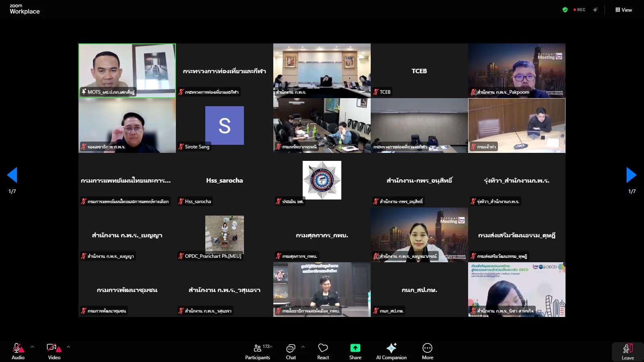Open the React emoji menu
The image size is (644, 362).
click(x=323, y=351)
